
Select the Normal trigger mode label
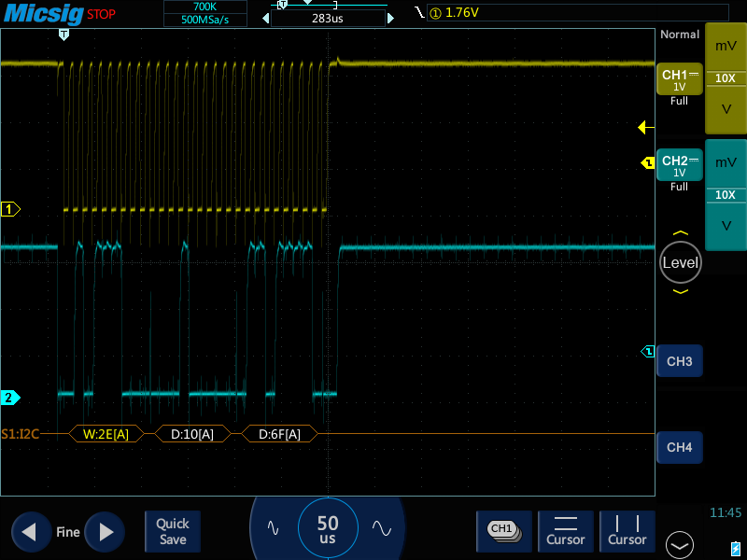tap(680, 35)
